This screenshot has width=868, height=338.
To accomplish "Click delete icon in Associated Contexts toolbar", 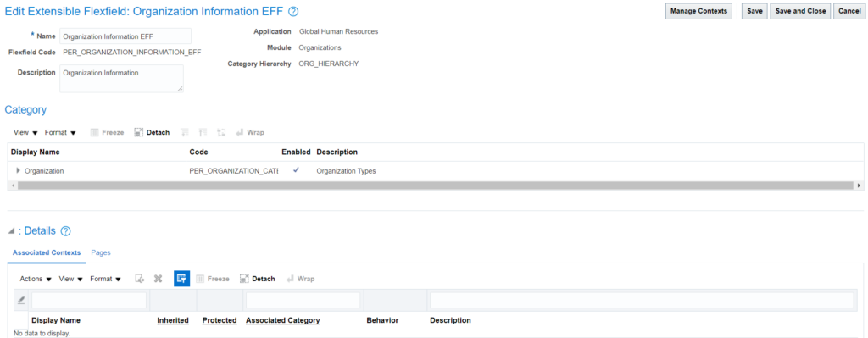I will coord(158,279).
